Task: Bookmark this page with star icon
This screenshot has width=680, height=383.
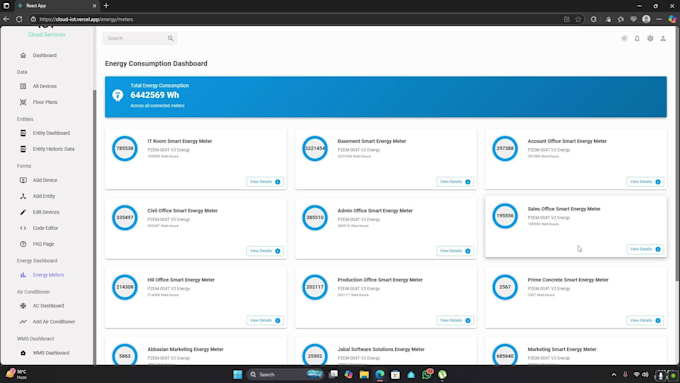Action: (578, 19)
